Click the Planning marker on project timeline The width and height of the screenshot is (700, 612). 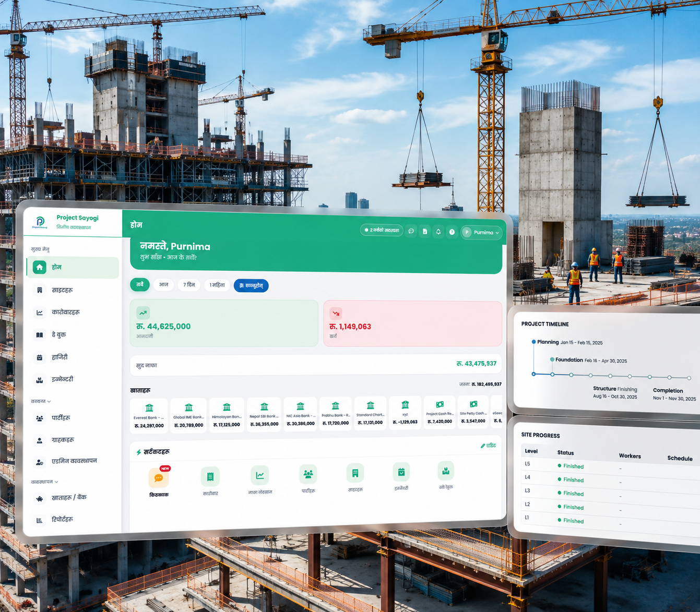[x=533, y=342]
